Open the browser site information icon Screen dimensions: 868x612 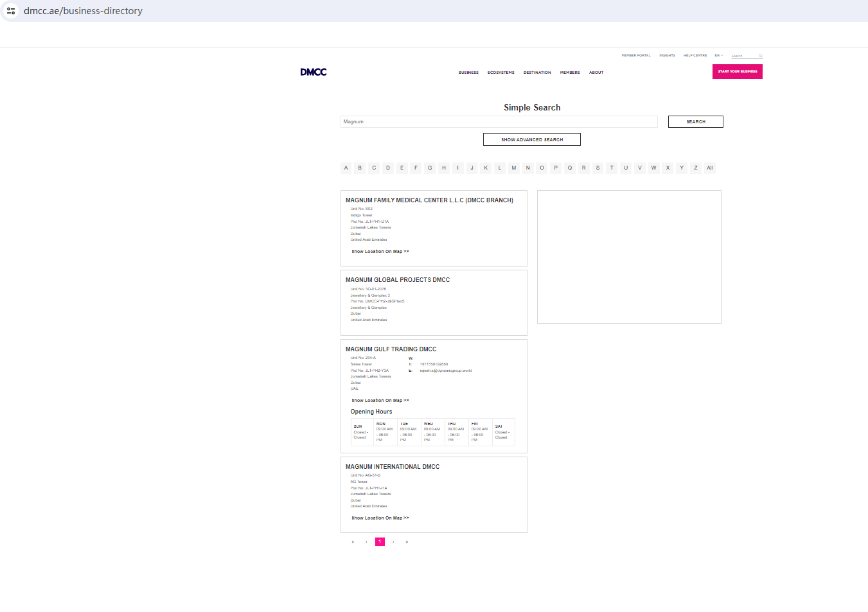pyautogui.click(x=11, y=11)
